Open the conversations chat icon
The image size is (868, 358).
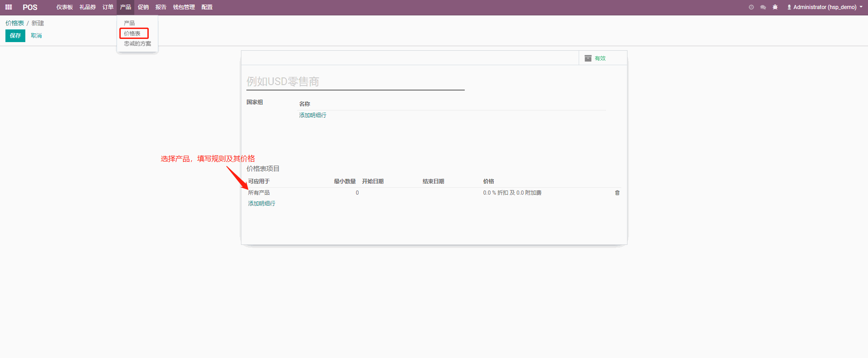click(x=763, y=7)
